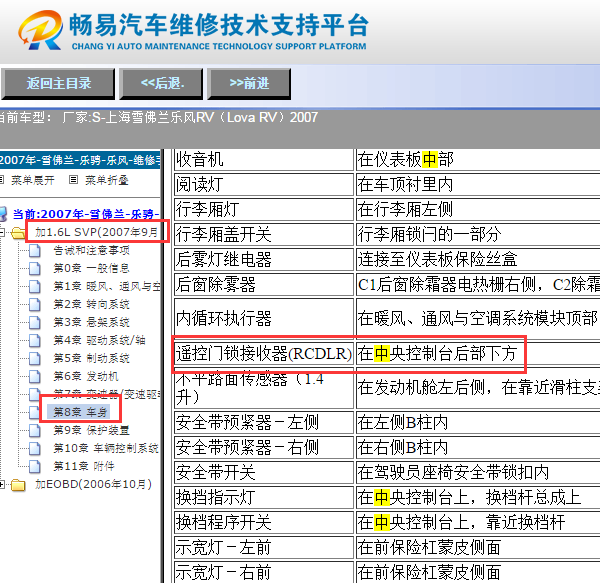Open 第3章 悬架系统
The image size is (600, 583).
[x=91, y=322]
